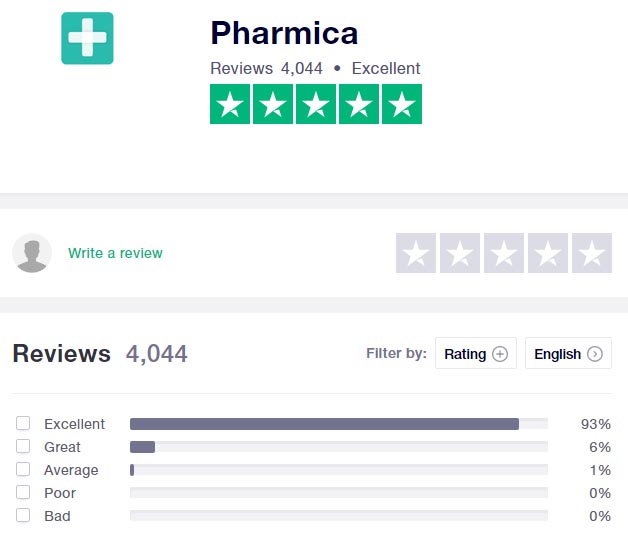
Task: Click the user avatar icon
Action: pos(32,253)
